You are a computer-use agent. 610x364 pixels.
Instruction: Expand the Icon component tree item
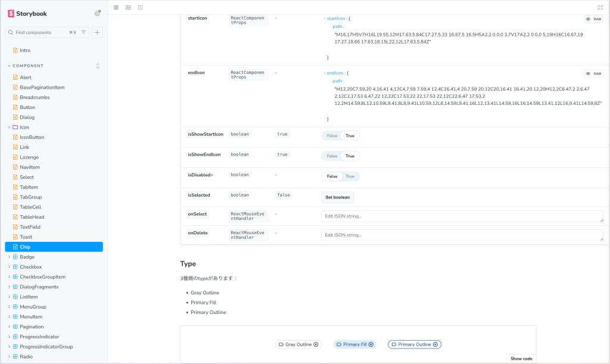click(x=10, y=126)
